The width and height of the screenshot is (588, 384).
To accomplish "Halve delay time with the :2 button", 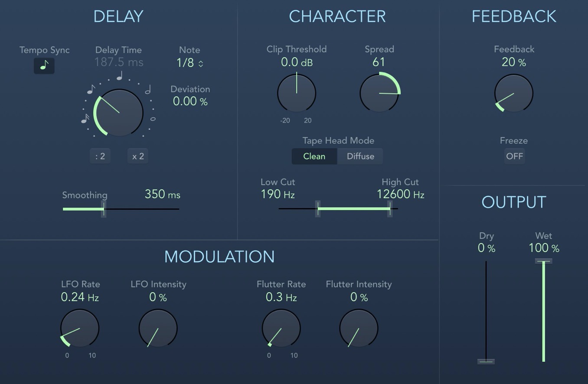I will pyautogui.click(x=100, y=156).
